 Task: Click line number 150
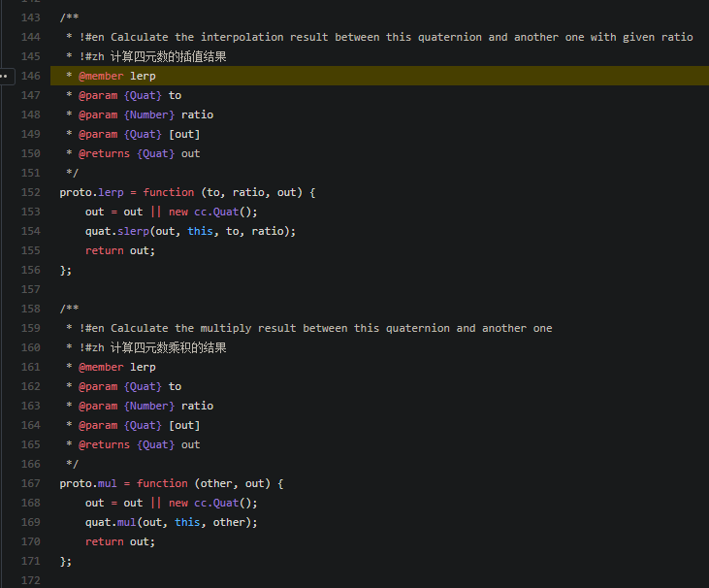[x=32, y=153]
